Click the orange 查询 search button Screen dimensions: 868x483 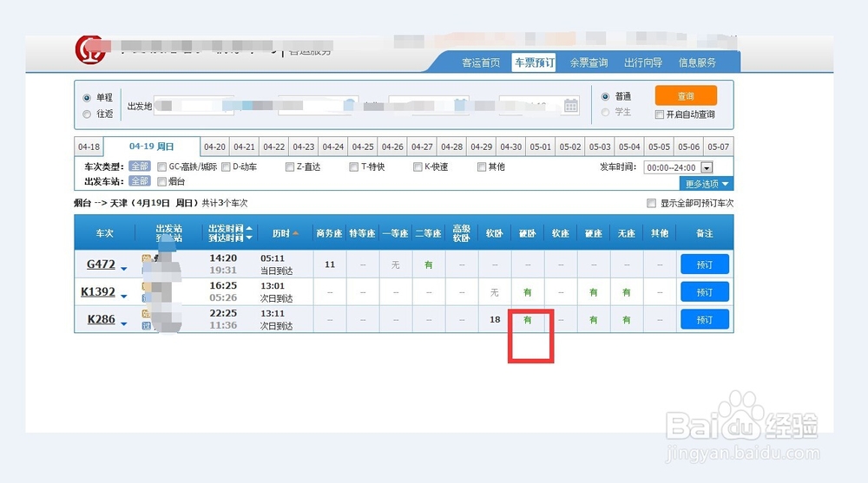click(x=686, y=95)
